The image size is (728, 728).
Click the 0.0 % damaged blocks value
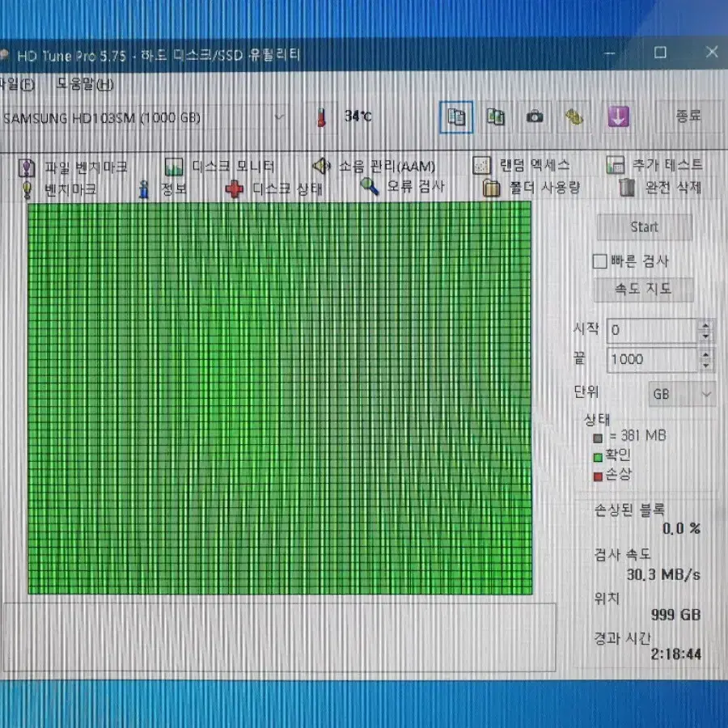[681, 528]
